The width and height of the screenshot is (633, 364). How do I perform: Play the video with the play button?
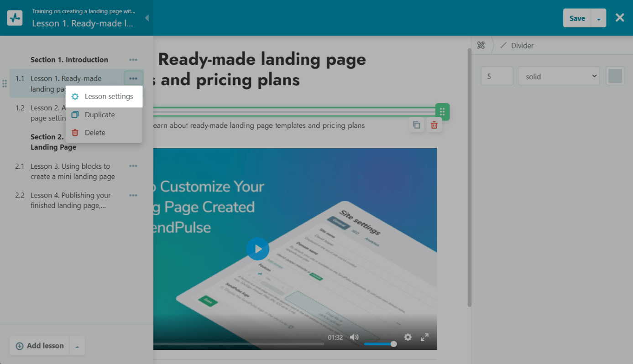(258, 249)
